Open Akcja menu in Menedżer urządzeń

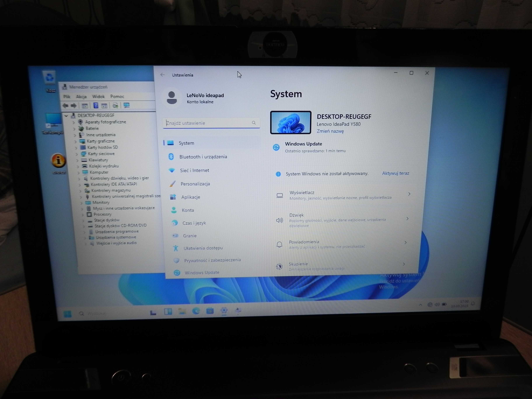(81, 97)
